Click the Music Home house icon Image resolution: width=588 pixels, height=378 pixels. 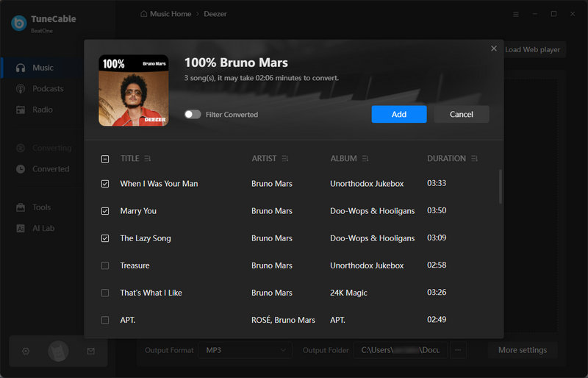coord(143,14)
